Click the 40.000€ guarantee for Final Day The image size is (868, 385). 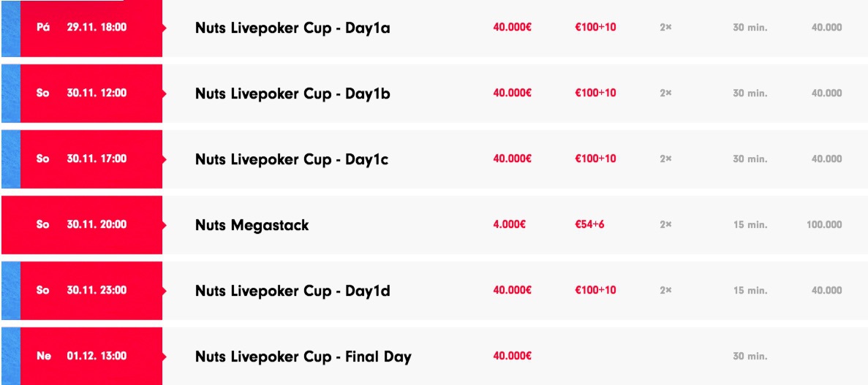point(512,356)
